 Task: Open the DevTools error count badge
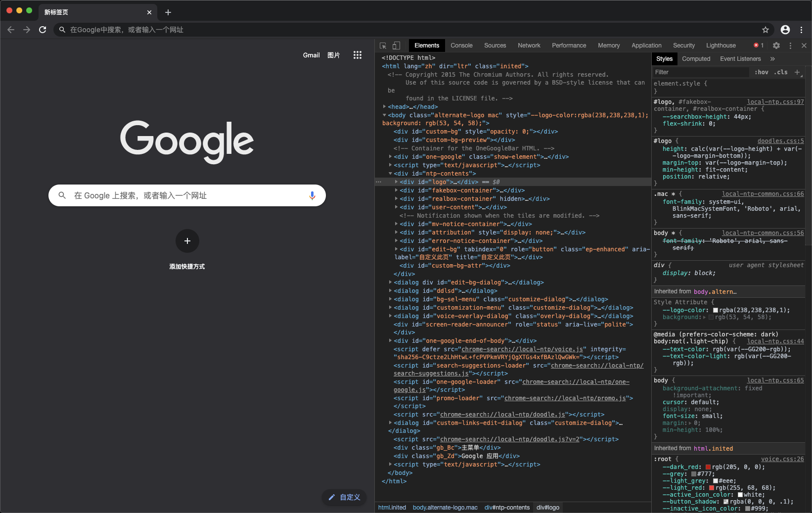[x=759, y=46]
